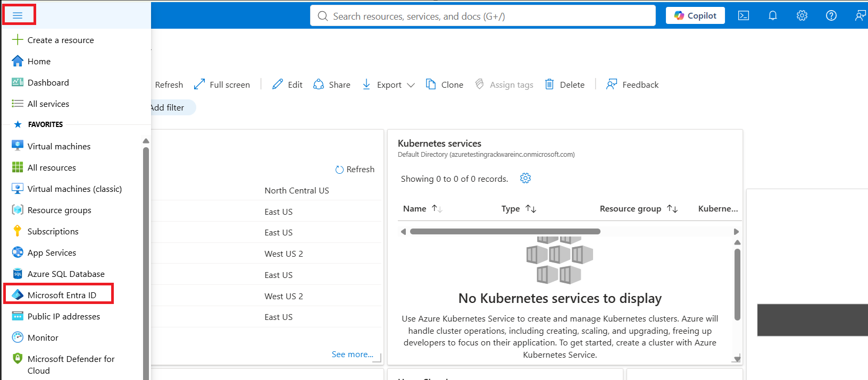This screenshot has height=380, width=868.
Task: Open Feedback in the toolbar
Action: point(632,85)
